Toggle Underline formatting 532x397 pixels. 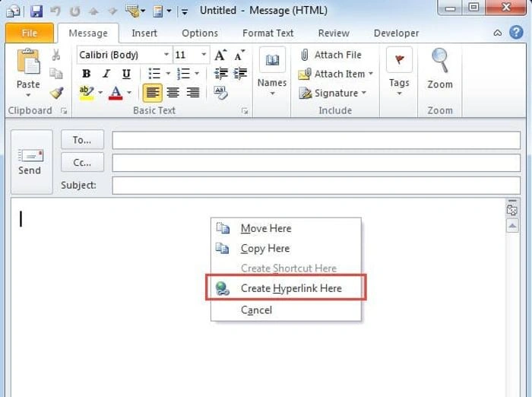click(x=126, y=74)
